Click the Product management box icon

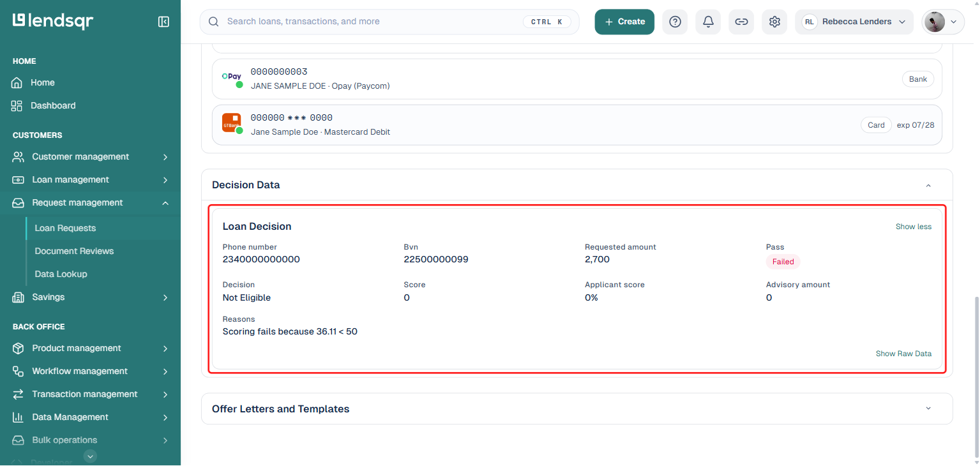pyautogui.click(x=18, y=348)
